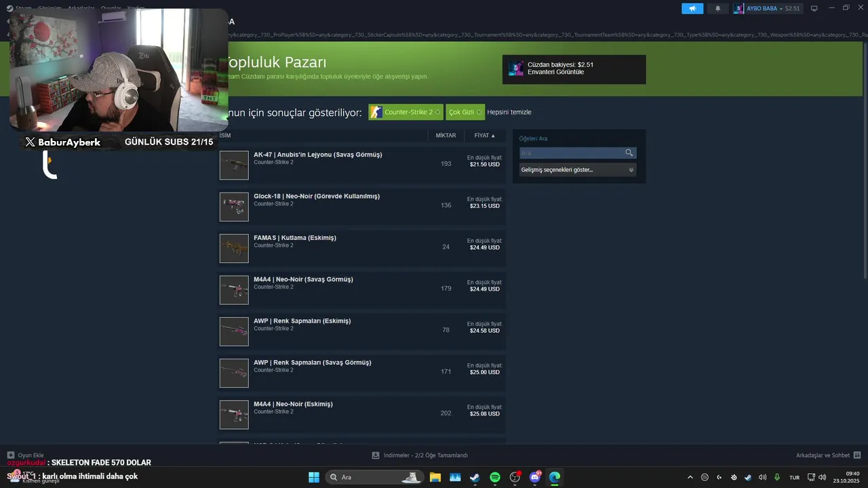Open Discord from the taskbar

coord(535,477)
